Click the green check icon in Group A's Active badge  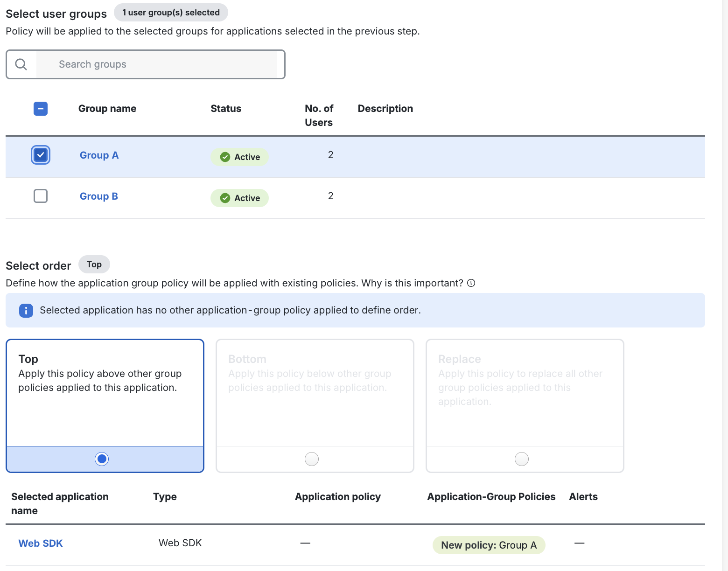[225, 157]
